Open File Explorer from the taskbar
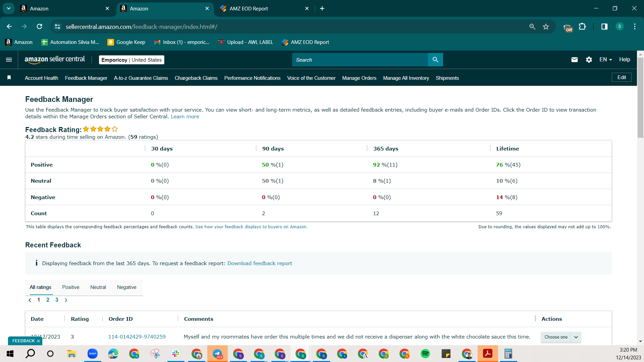 pyautogui.click(x=72, y=354)
